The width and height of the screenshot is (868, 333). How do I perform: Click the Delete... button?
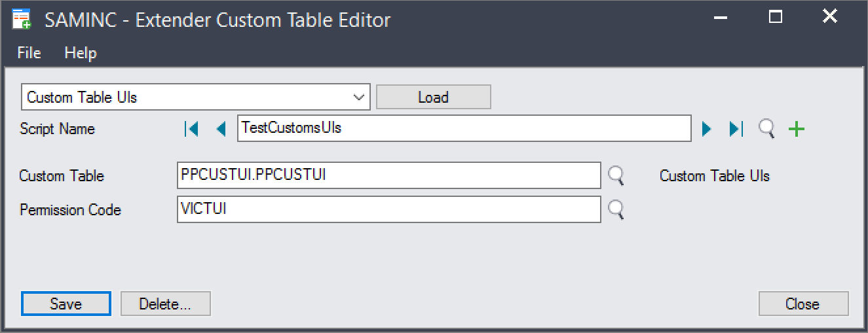point(165,304)
